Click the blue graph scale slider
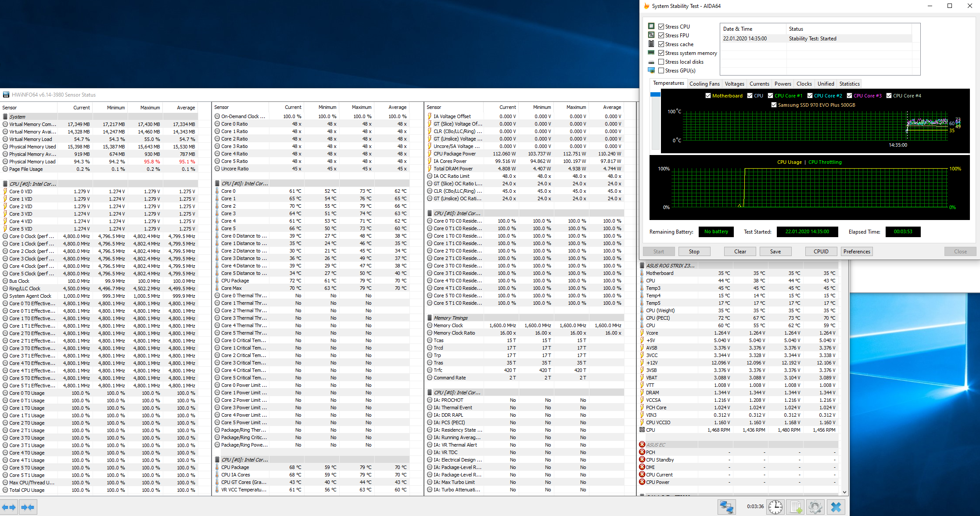 (x=655, y=94)
